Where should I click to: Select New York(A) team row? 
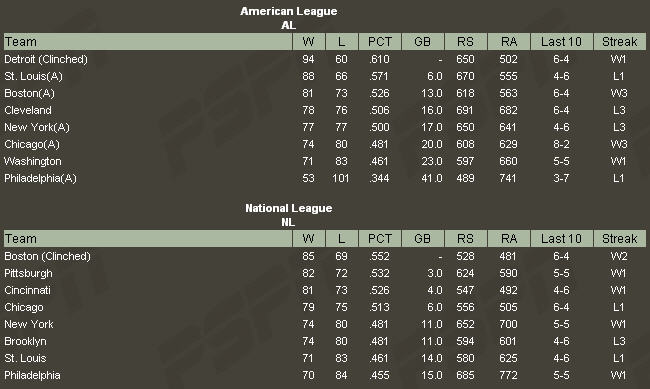(x=37, y=127)
